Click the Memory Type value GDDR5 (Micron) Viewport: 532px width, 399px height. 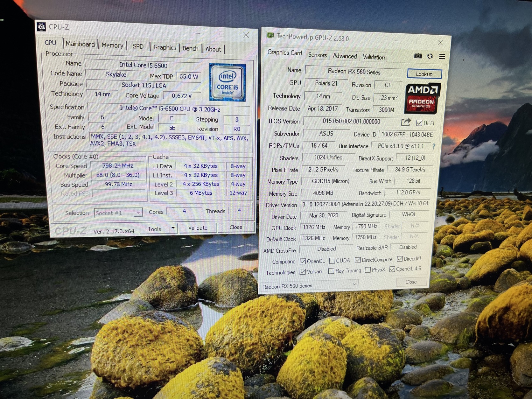click(x=330, y=181)
